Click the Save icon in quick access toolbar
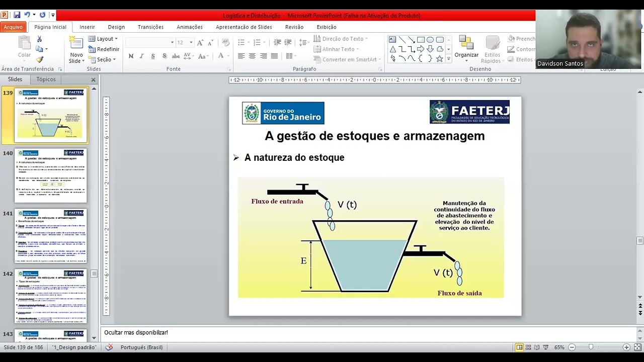The width and height of the screenshot is (644, 362). click(17, 15)
